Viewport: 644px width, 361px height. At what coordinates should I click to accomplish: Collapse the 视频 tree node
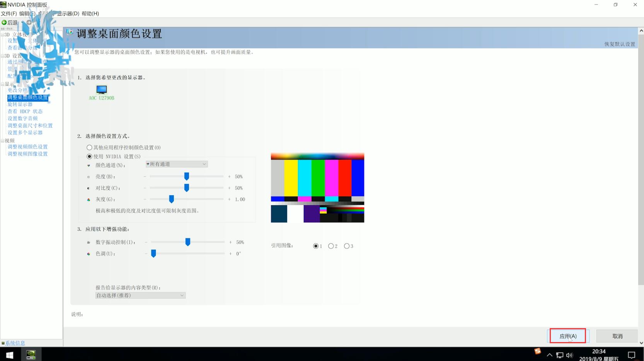(2, 141)
